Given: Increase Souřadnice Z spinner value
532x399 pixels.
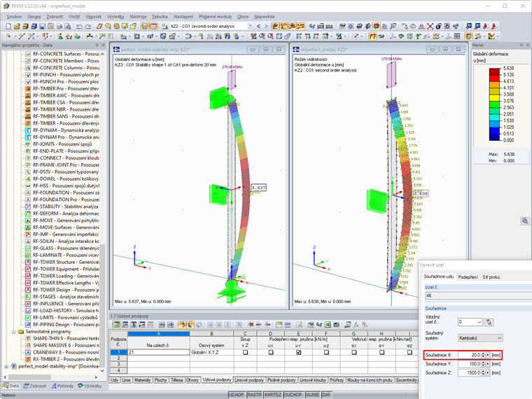Looking at the screenshot, I should point(483,372).
